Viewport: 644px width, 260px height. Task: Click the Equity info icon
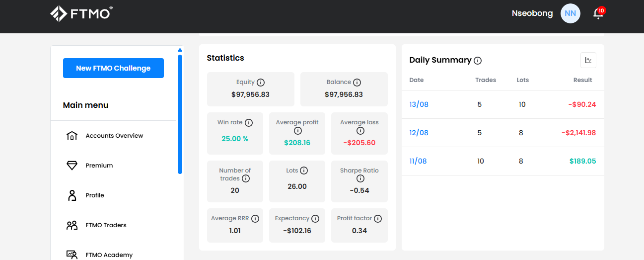[261, 83]
